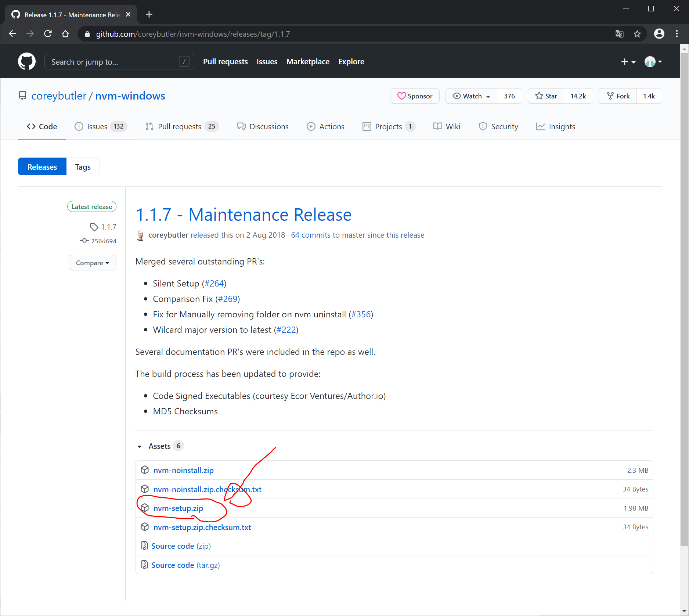Open the coreybutler owner link
Viewport: 689px width, 616px height.
tap(59, 96)
